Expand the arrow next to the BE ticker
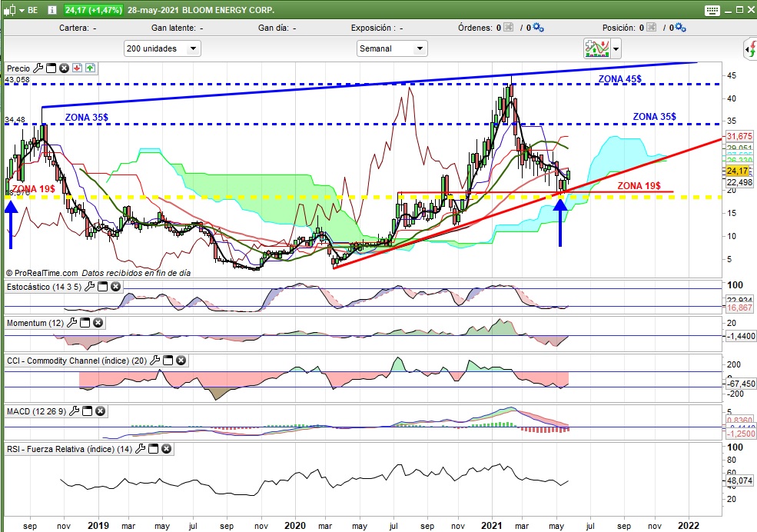 (x=22, y=10)
